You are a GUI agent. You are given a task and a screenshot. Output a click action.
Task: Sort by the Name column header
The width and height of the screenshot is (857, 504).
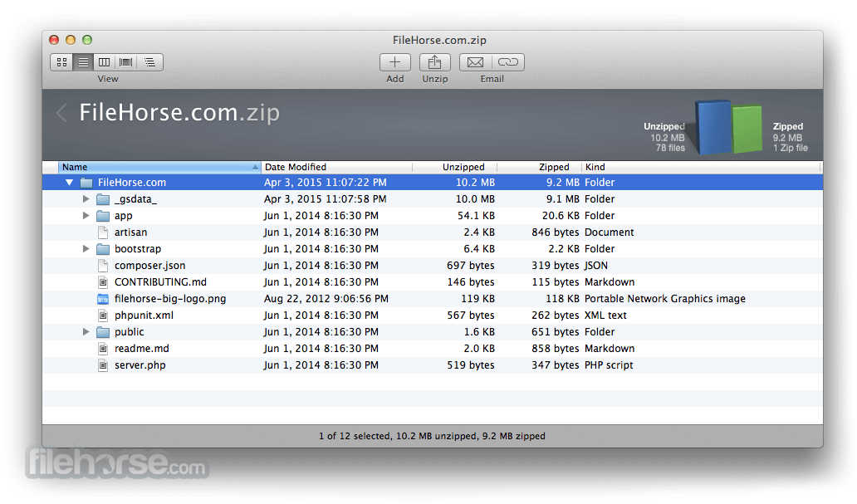pyautogui.click(x=159, y=167)
